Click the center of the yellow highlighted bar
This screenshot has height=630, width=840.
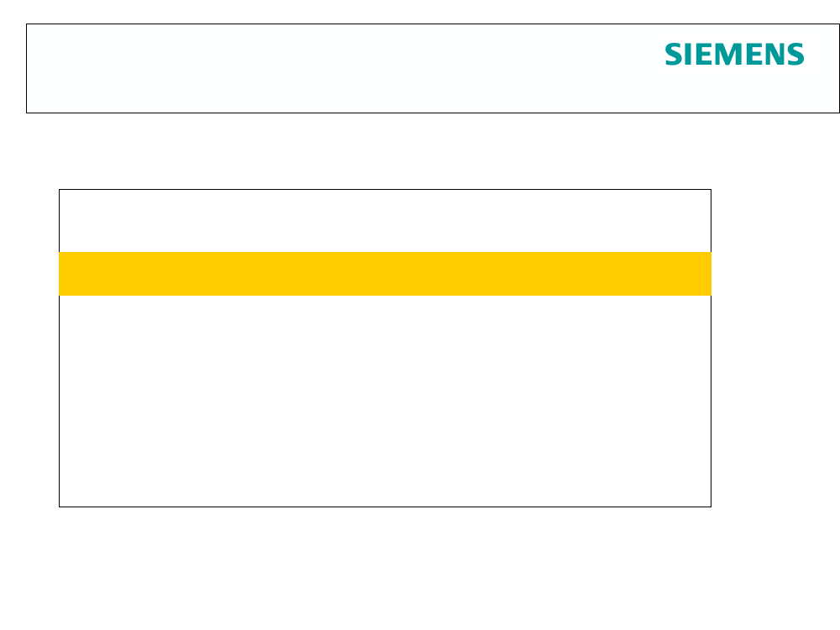[x=386, y=274]
